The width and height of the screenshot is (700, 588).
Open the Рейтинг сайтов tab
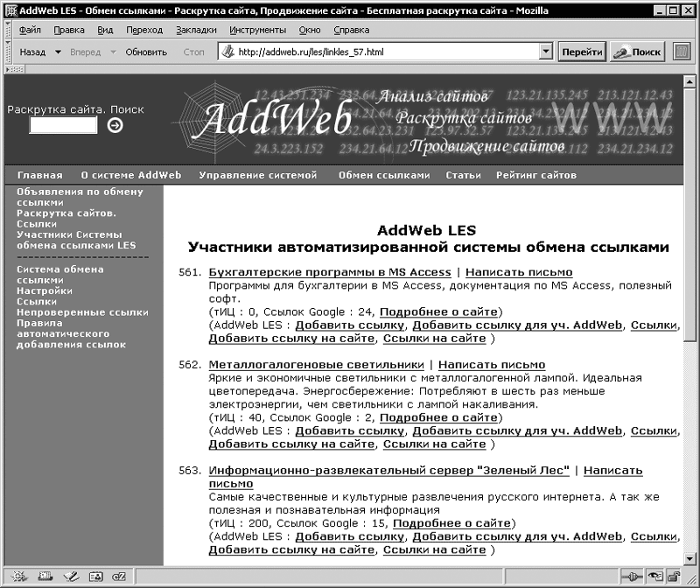(x=536, y=176)
